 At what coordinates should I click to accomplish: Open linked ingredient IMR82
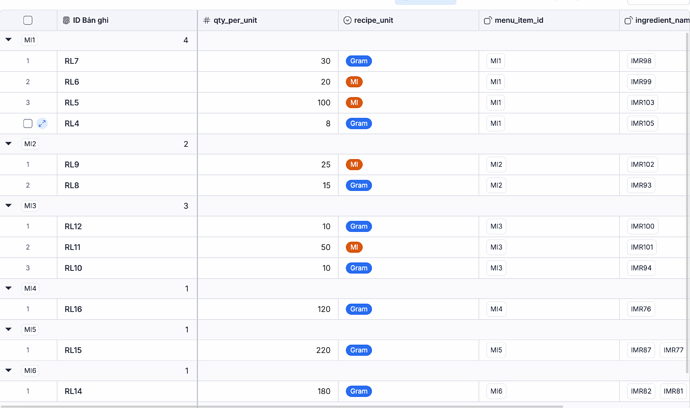tap(641, 391)
